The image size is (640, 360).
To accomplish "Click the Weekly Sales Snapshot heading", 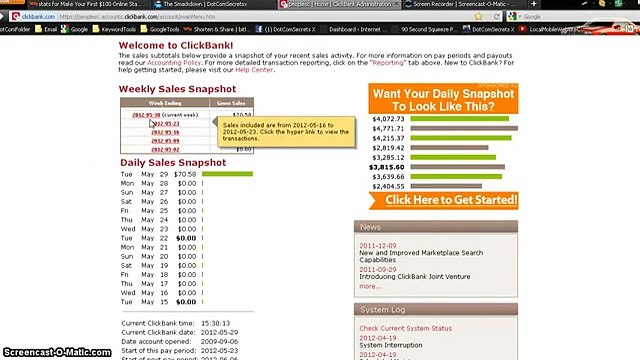I will pyautogui.click(x=177, y=89).
